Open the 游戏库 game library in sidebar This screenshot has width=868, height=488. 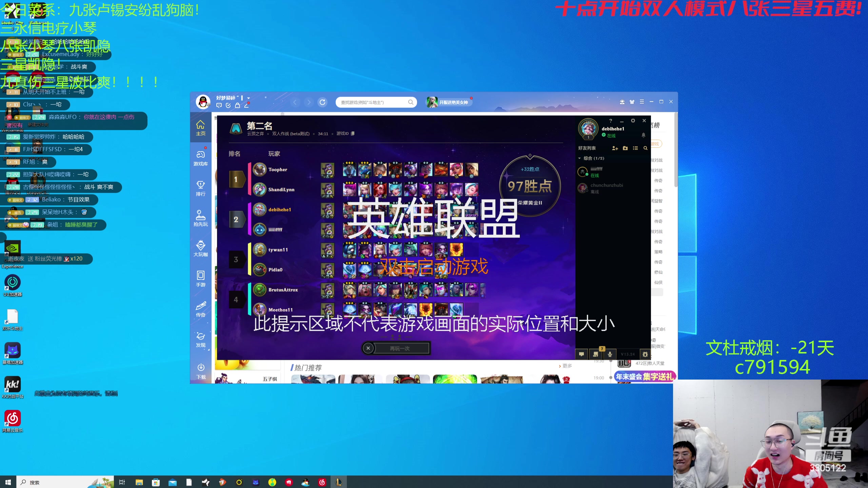[200, 158]
